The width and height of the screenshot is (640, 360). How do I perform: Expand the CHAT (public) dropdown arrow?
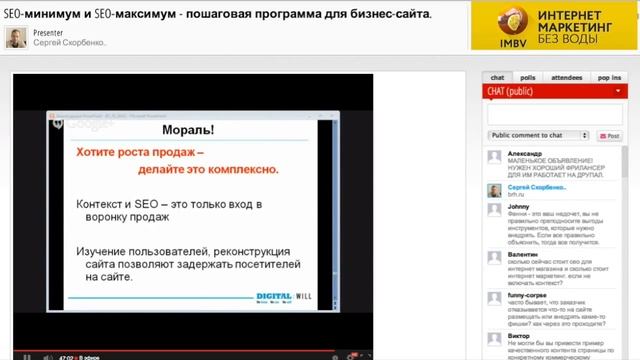click(618, 91)
